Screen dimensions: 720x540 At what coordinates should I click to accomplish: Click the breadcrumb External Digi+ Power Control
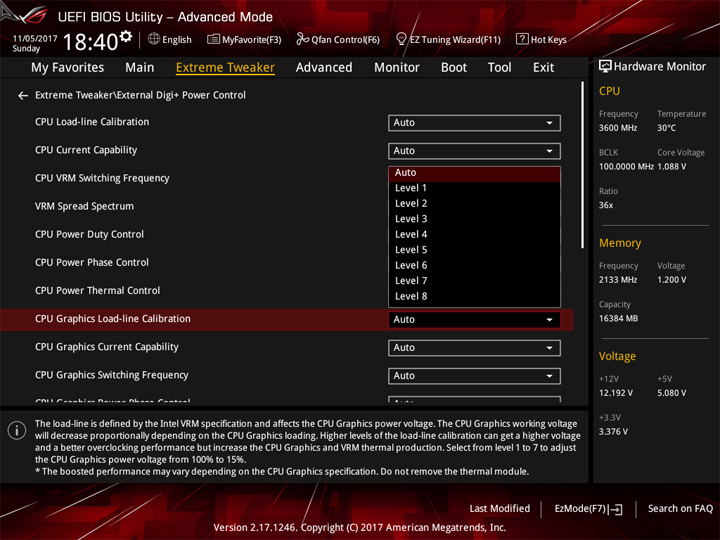[x=181, y=95]
